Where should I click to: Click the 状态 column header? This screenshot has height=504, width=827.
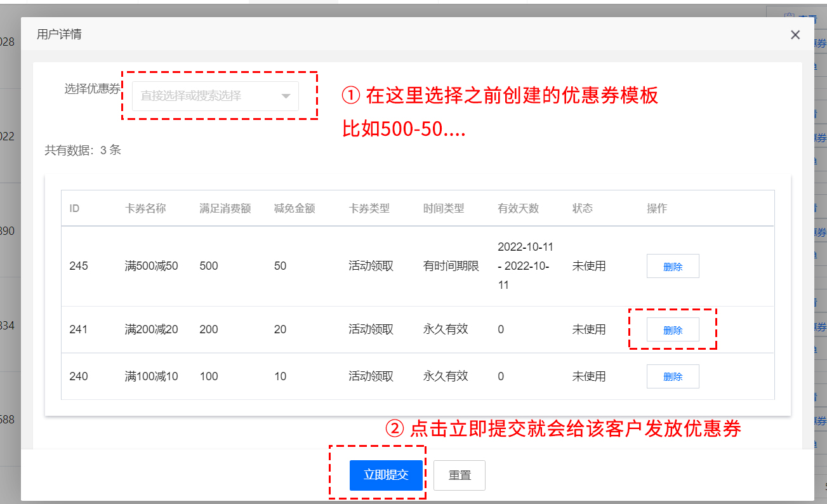[x=582, y=208]
